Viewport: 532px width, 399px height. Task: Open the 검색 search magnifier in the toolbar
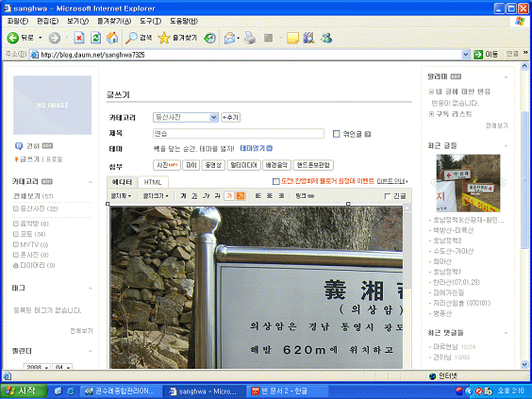[139, 38]
